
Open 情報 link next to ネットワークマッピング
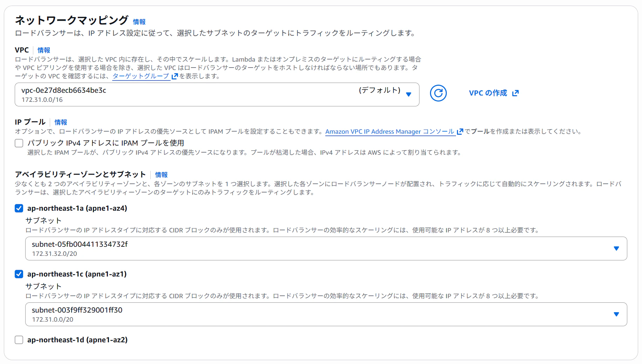[139, 22]
